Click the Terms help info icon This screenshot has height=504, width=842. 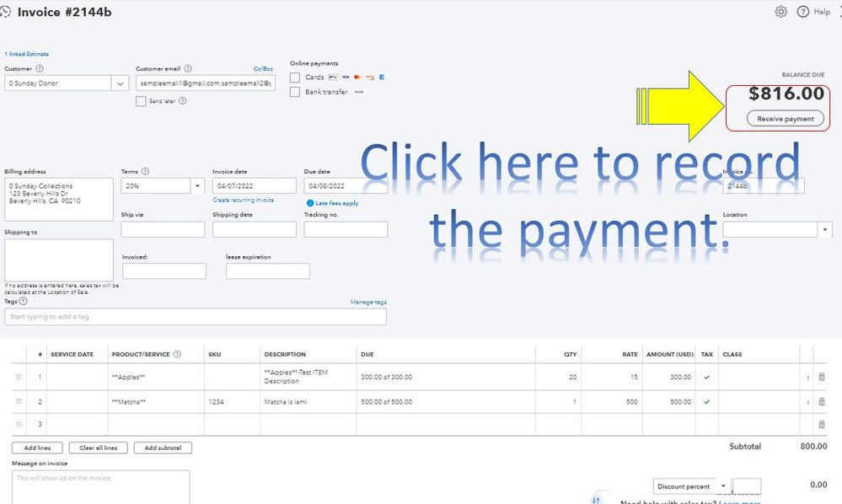tap(145, 171)
